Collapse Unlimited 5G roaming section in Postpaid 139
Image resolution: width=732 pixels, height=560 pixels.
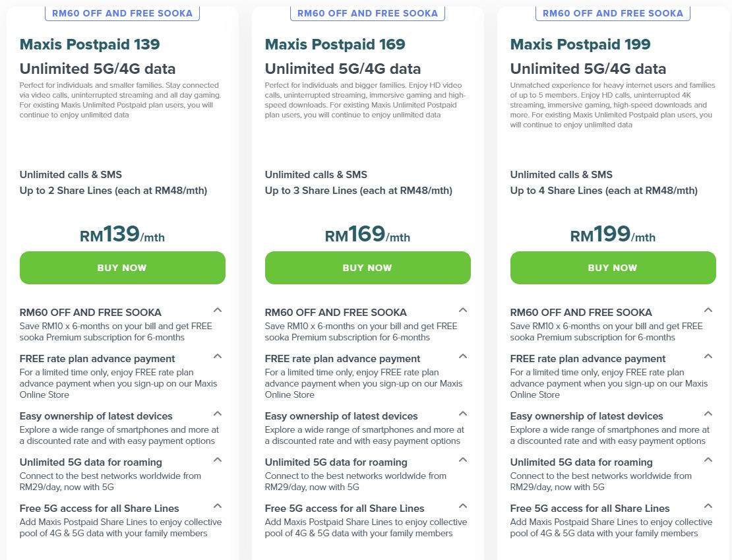click(x=218, y=460)
